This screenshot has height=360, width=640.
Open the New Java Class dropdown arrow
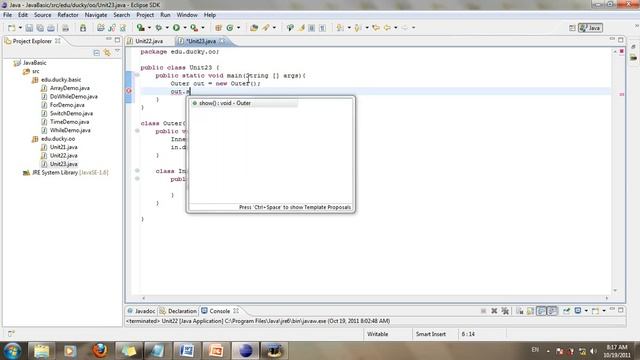pyautogui.click(x=238, y=28)
